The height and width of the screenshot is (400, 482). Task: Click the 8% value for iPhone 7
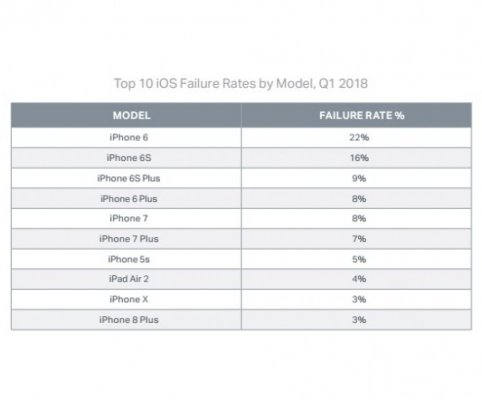(359, 218)
